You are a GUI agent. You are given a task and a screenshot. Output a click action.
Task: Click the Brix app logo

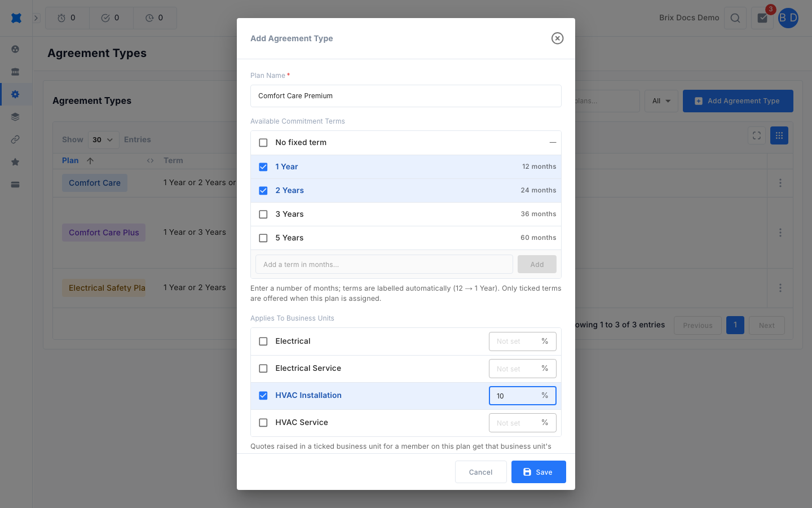pyautogui.click(x=16, y=18)
